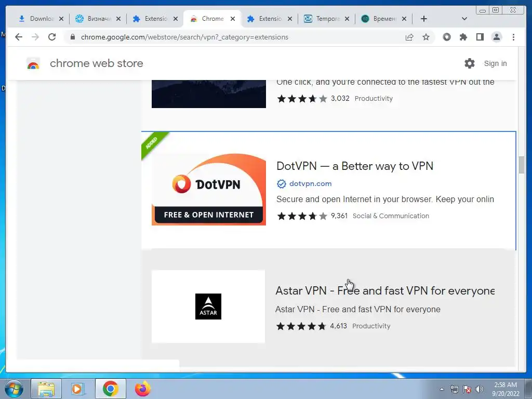532x399 pixels.
Task: Open the Windows Start menu
Action: point(14,389)
